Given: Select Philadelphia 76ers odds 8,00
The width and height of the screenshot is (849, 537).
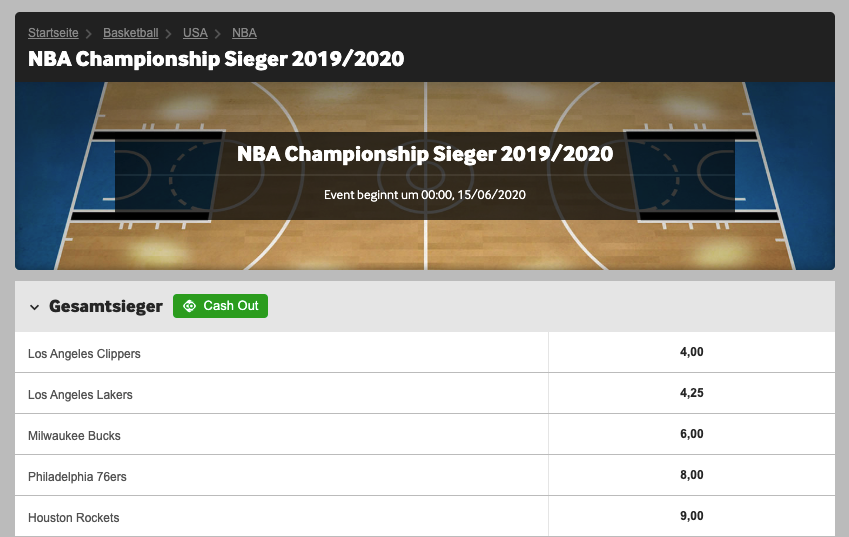Looking at the screenshot, I should point(691,475).
